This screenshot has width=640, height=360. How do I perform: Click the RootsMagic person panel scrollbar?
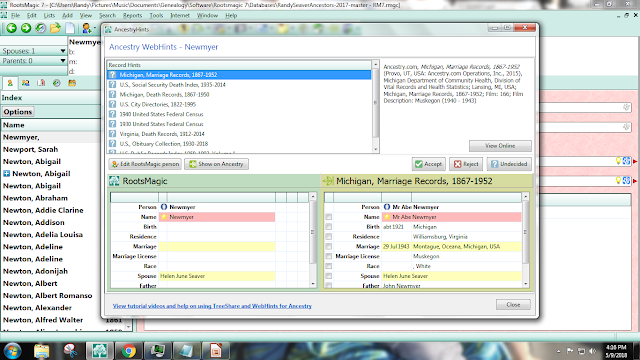[313, 240]
